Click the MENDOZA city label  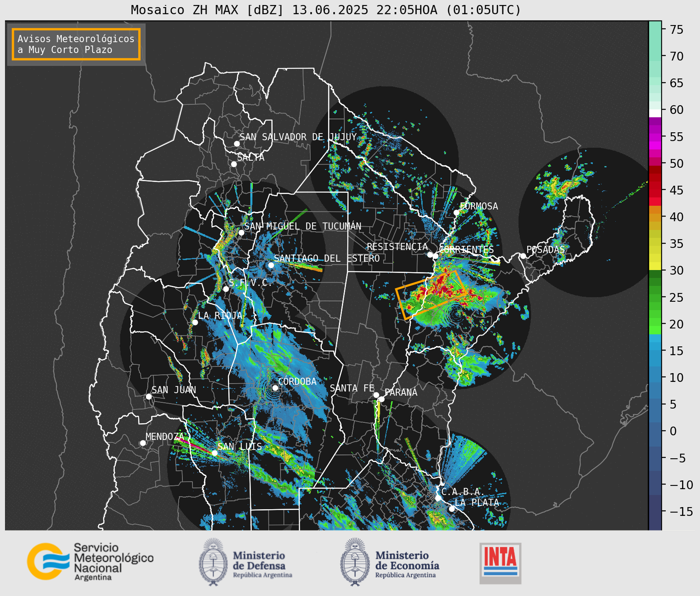(x=165, y=437)
